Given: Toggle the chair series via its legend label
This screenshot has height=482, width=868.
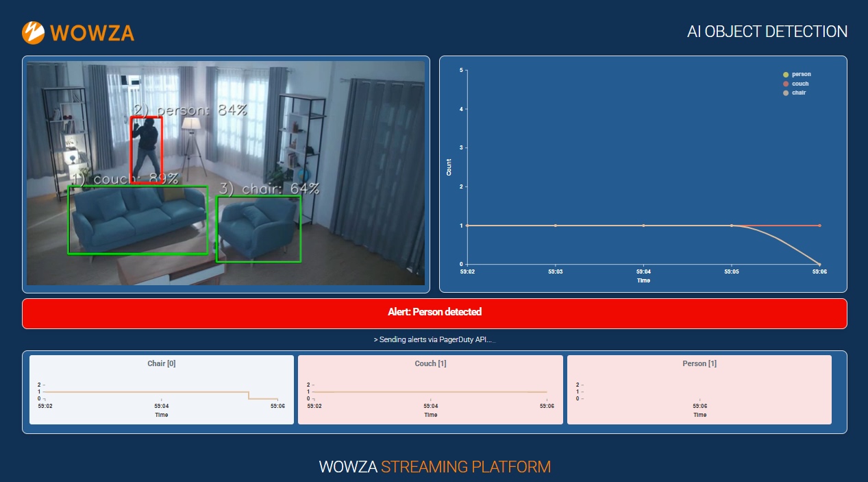Looking at the screenshot, I should click(x=799, y=93).
